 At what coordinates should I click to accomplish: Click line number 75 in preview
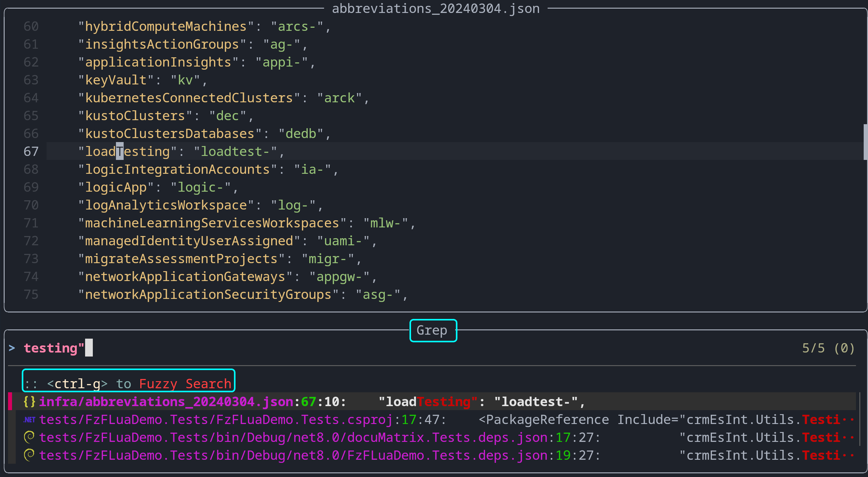(31, 294)
